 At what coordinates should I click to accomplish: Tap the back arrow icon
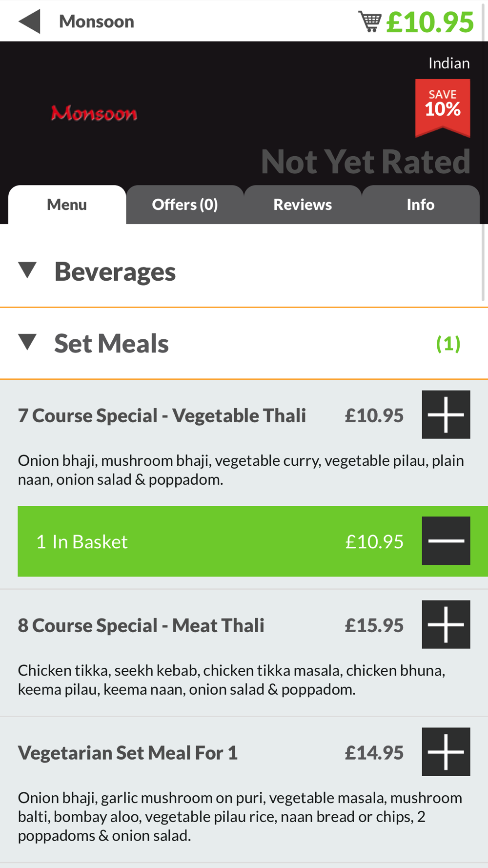click(29, 21)
